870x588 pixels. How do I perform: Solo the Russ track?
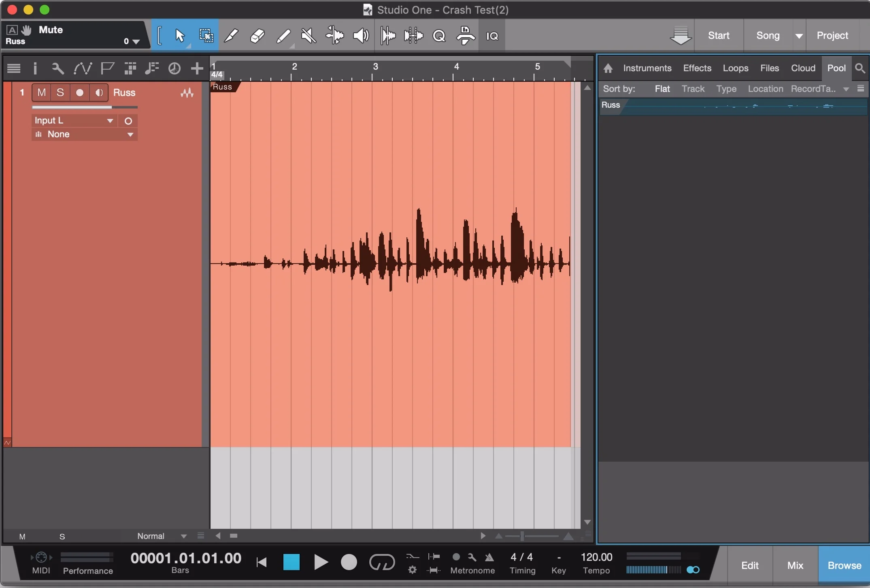coord(60,93)
